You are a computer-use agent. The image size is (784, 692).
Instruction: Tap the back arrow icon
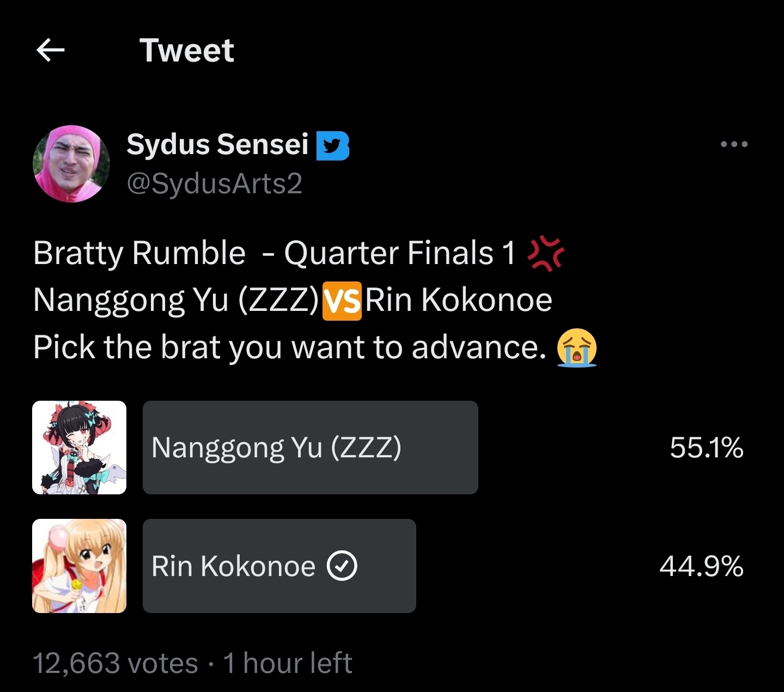pyautogui.click(x=51, y=51)
